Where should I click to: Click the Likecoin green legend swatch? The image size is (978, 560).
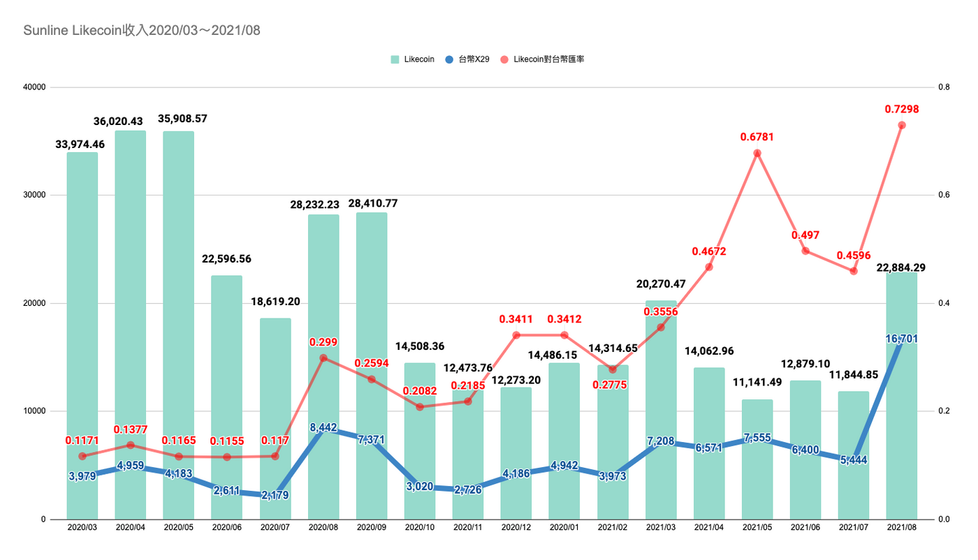coord(395,59)
